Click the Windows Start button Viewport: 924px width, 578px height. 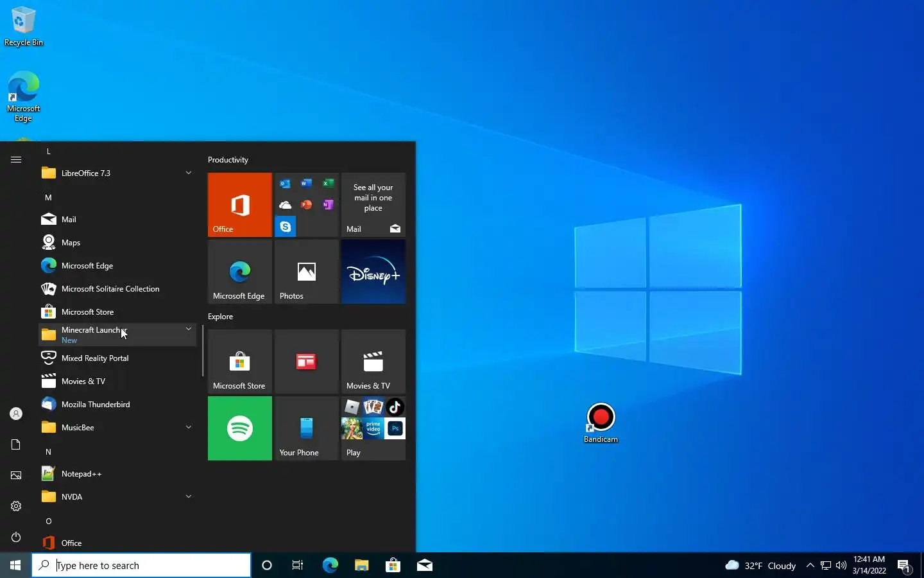coord(15,565)
